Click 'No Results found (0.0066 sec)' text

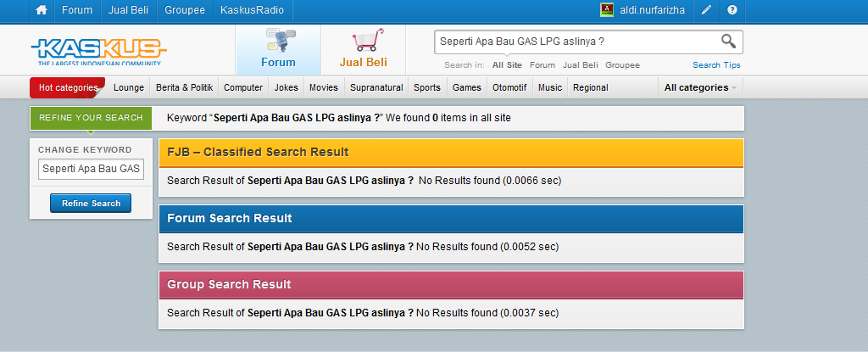(490, 181)
